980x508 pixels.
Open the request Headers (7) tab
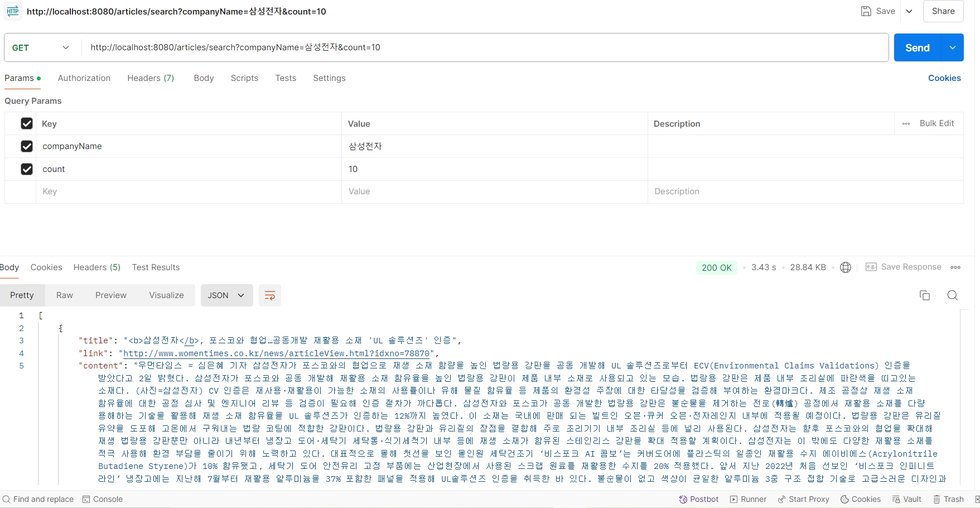[151, 78]
